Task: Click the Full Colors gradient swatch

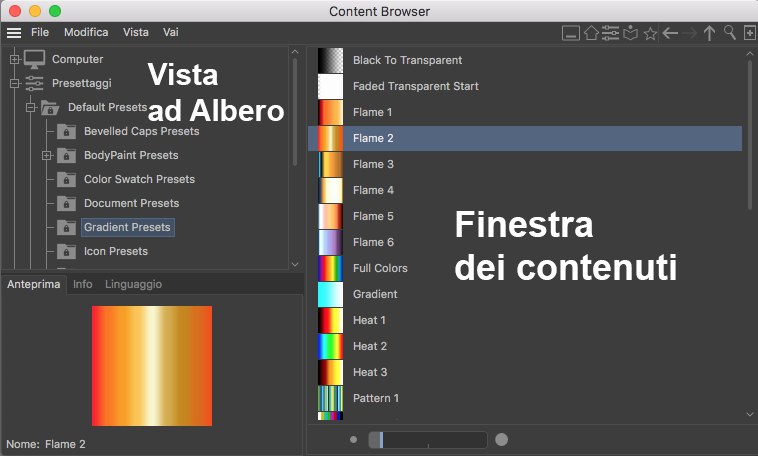Action: coord(330,268)
